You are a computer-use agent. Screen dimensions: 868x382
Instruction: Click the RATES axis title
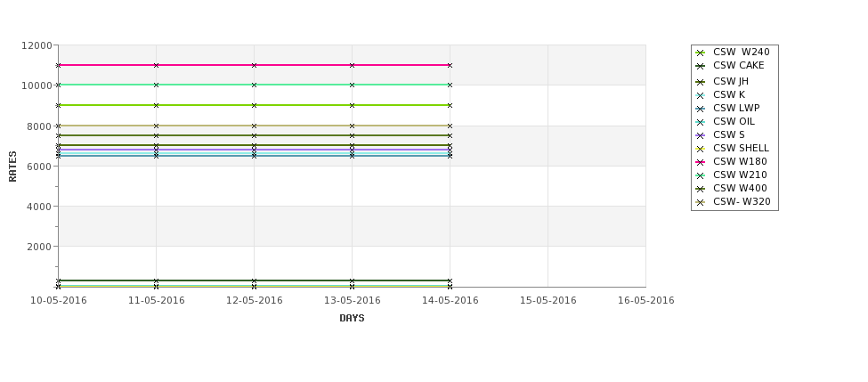(x=12, y=167)
